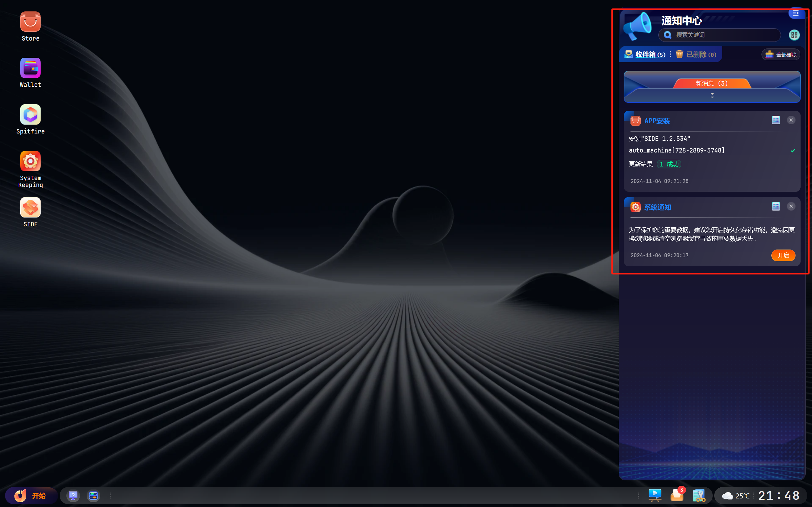Viewport: 812px width, 507px height.
Task: Click the 通知中心 heading
Action: (682, 21)
